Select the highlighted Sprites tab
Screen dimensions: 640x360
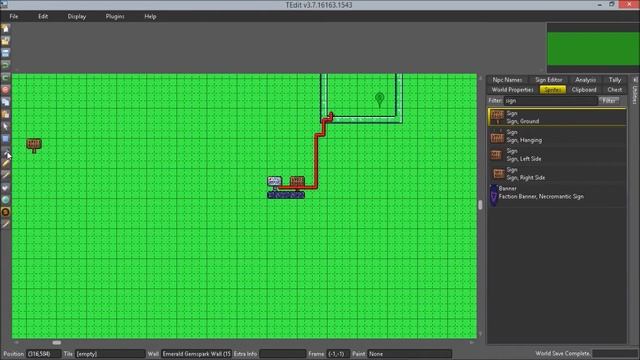tap(553, 90)
